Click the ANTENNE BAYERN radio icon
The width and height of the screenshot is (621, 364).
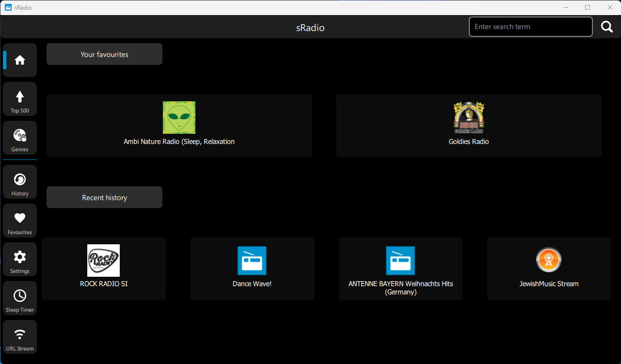400,261
